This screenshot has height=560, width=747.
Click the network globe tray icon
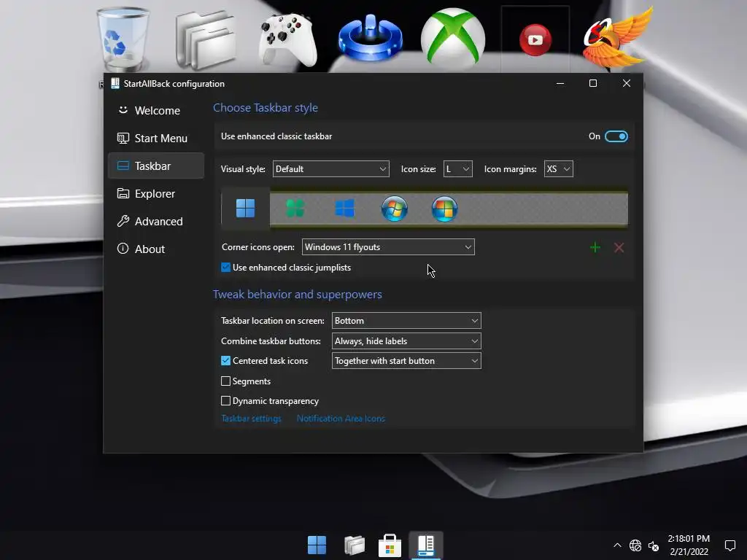pos(635,545)
